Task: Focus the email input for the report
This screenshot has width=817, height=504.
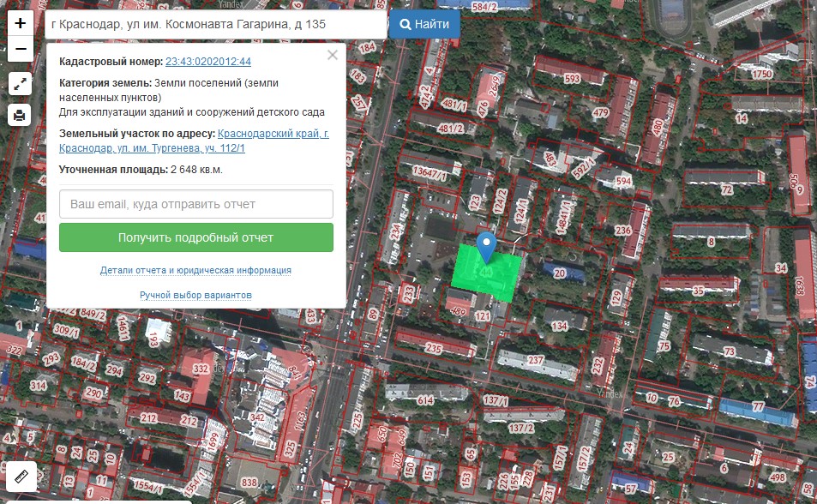Action: click(195, 204)
